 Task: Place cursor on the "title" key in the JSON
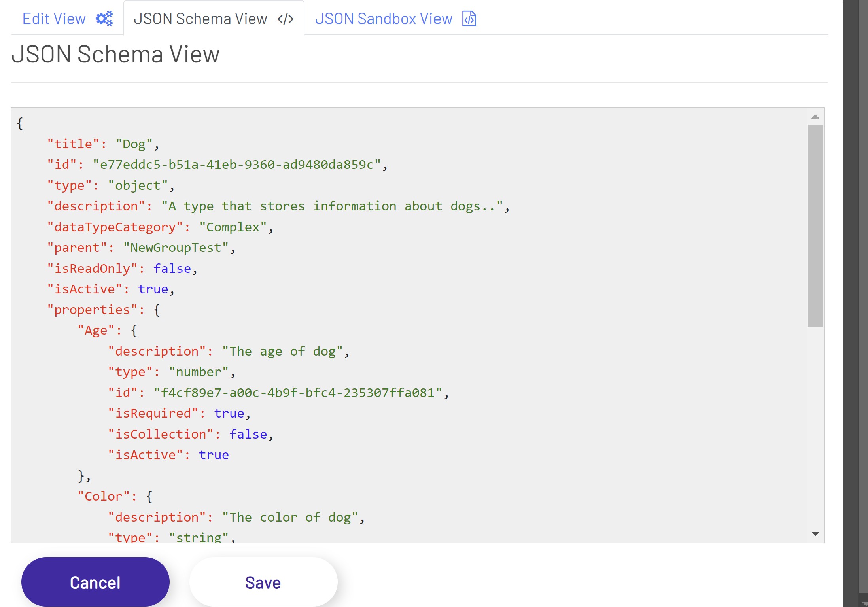point(73,144)
